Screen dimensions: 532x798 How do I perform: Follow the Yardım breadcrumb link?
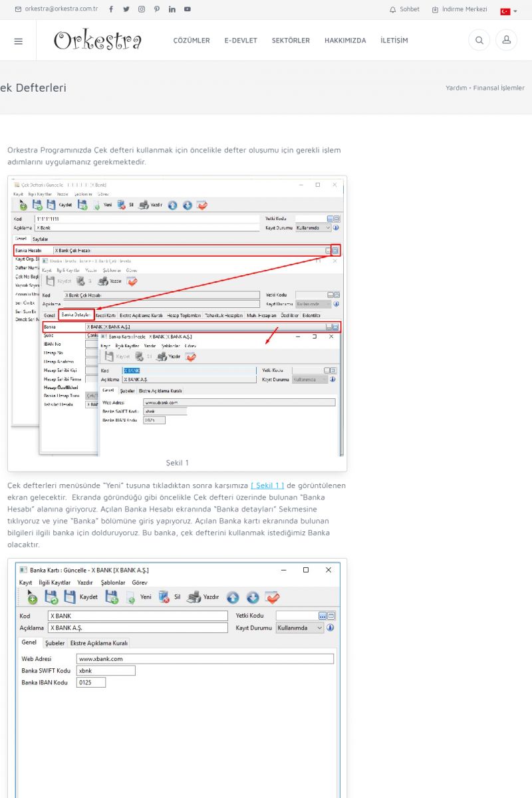[x=456, y=88]
